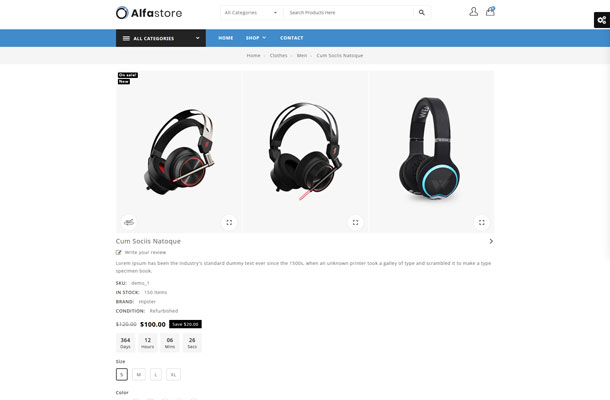
Task: Expand the SHOP menu dropdown
Action: tap(256, 38)
